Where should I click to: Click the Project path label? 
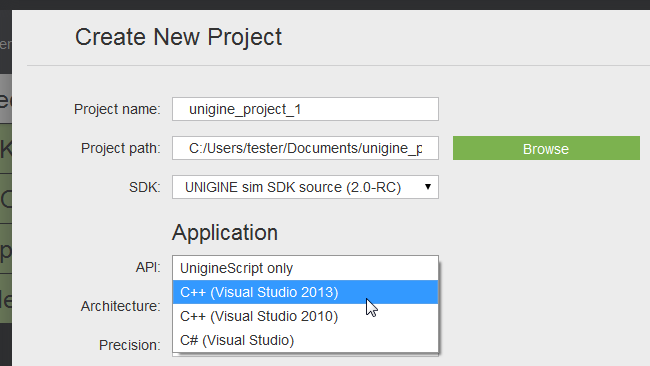pyautogui.click(x=120, y=148)
